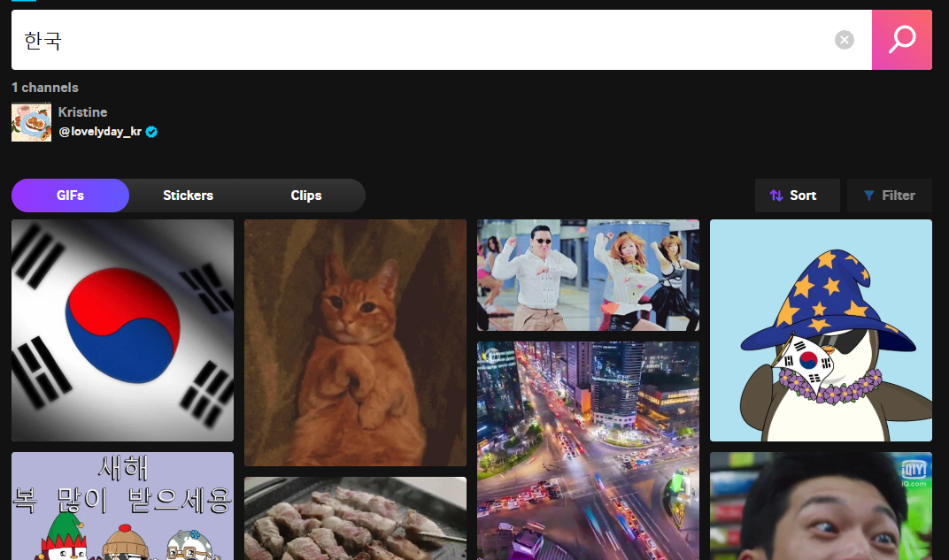The image size is (949, 560).
Task: Open the 새해 복 많이 받으세요 greeting GIF
Action: tap(122, 506)
